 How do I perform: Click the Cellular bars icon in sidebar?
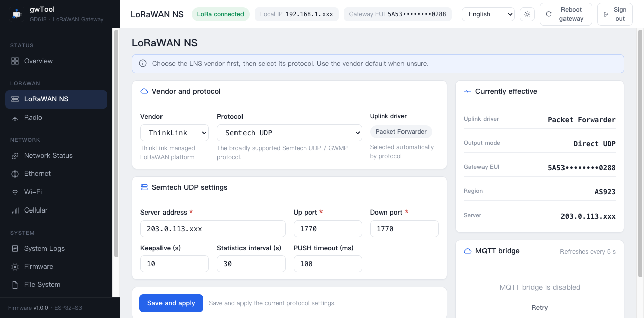[x=15, y=210]
